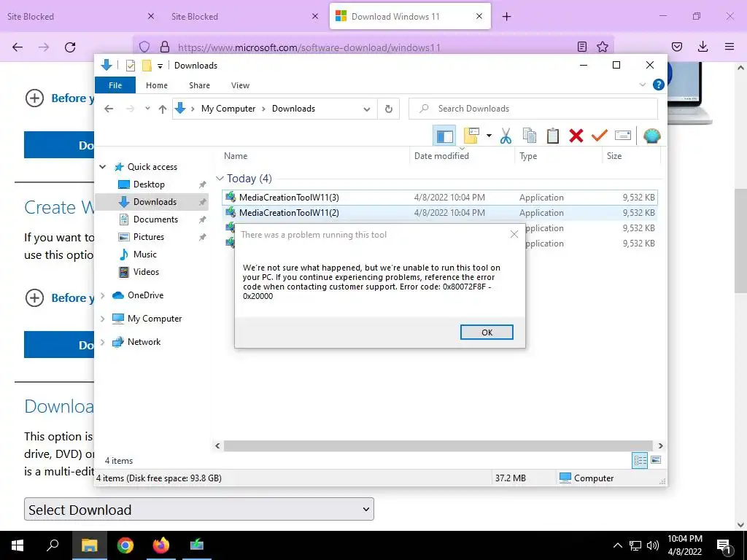747x560 pixels.
Task: Open the File ribbon tab
Action: point(115,85)
